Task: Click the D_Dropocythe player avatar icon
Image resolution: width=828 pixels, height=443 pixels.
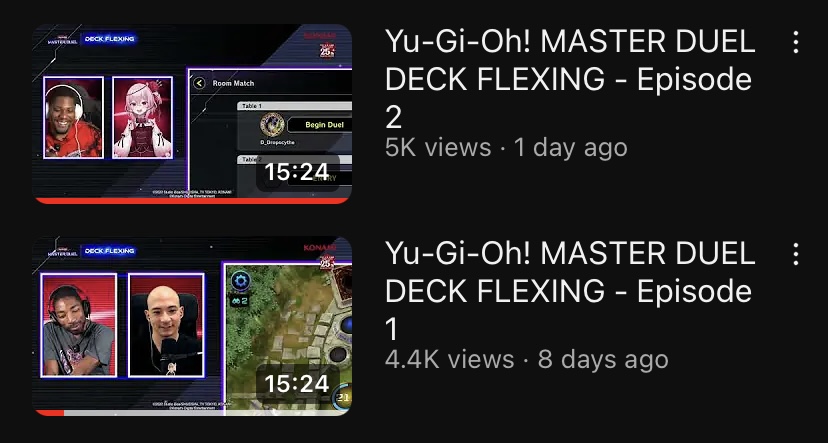Action: click(x=272, y=125)
